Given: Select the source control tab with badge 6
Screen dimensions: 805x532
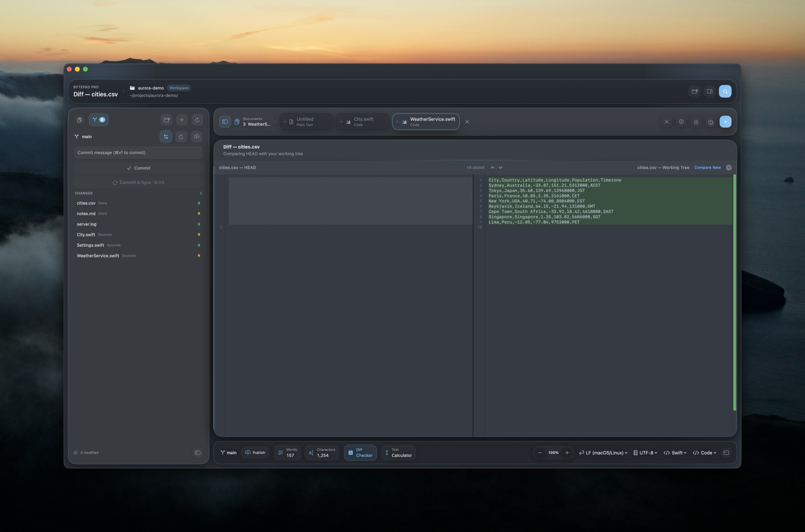Looking at the screenshot, I should (x=98, y=120).
